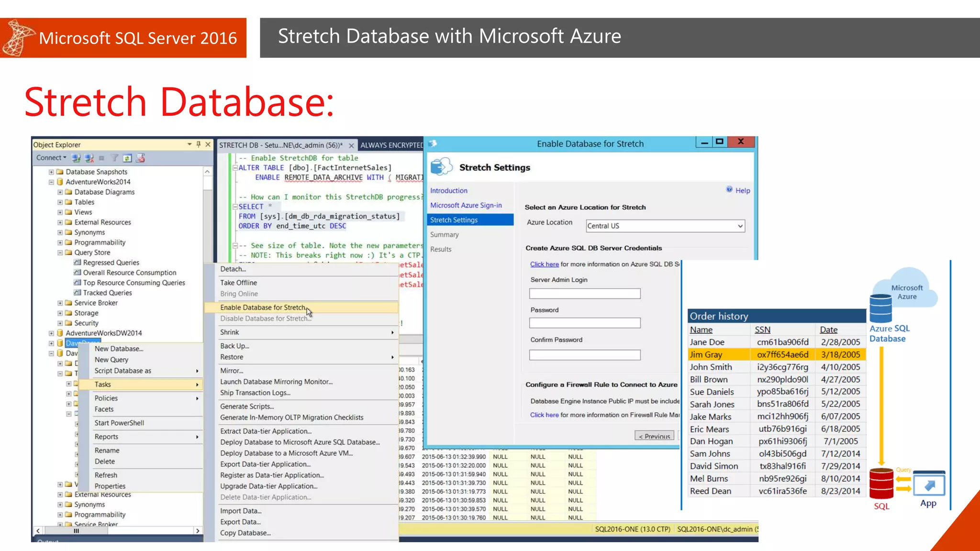
Task: Open the Connect dropdown in Object Explorer
Action: 51,158
